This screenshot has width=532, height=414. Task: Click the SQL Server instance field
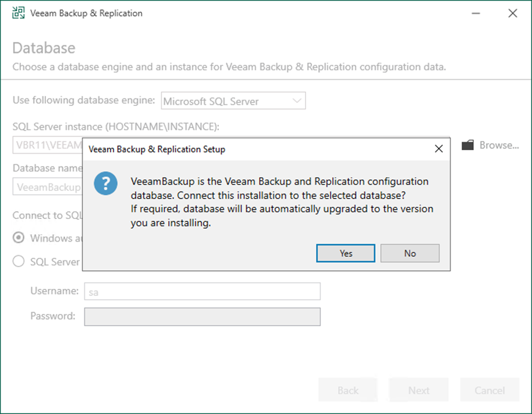coord(48,145)
